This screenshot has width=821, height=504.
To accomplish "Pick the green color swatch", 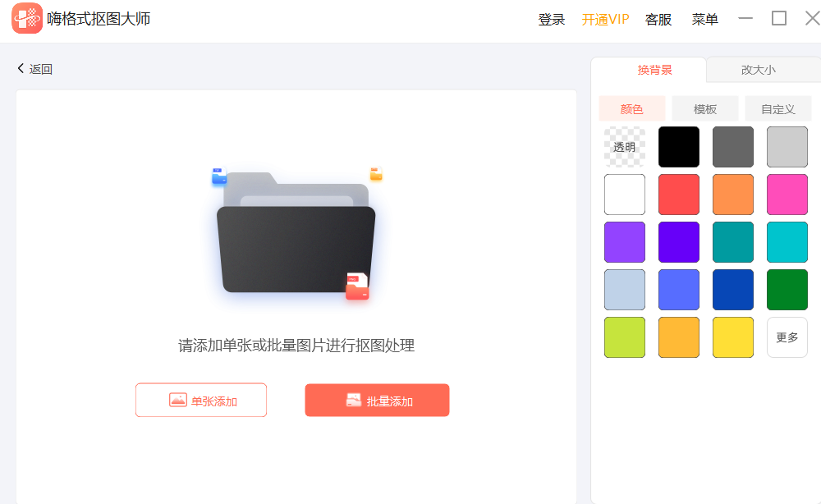I will pyautogui.click(x=787, y=290).
